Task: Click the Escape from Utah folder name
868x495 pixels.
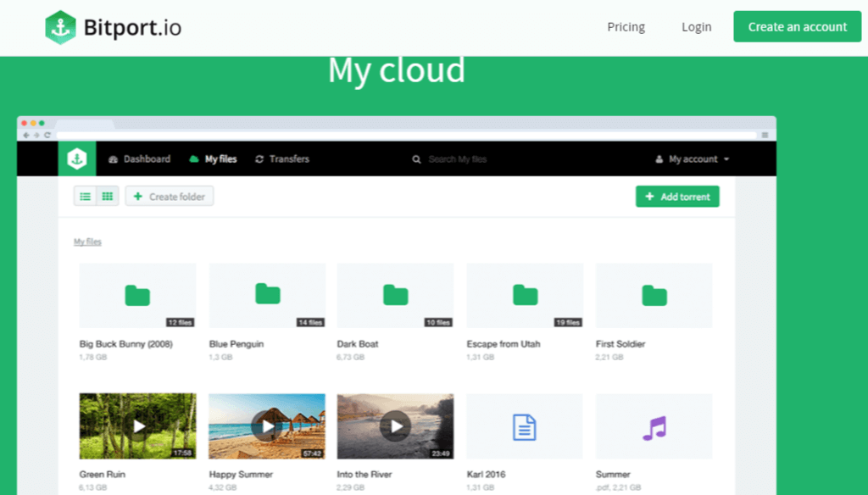Action: tap(504, 344)
